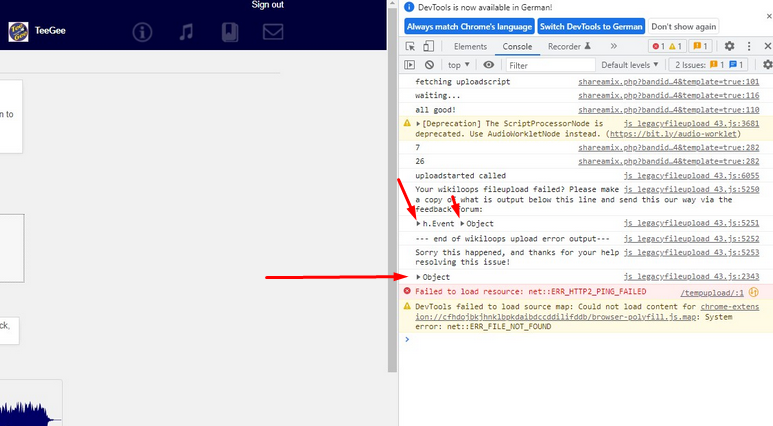Open source link for all good! log

pyautogui.click(x=668, y=110)
